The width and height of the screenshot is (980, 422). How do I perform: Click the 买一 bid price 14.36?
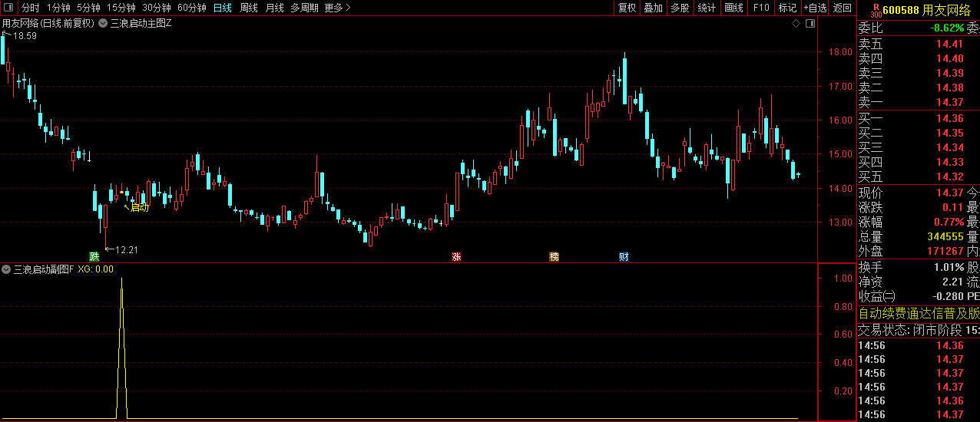(949, 118)
